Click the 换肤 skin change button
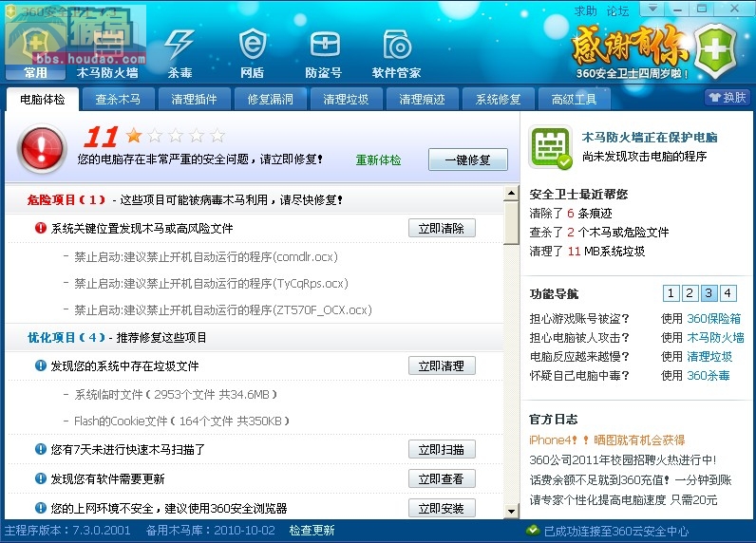The image size is (756, 543). coord(728,98)
